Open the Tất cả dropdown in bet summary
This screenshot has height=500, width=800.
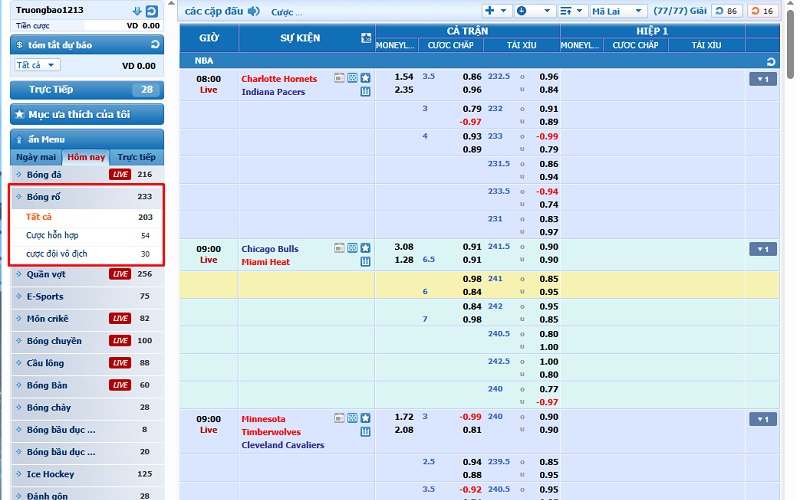(x=37, y=65)
